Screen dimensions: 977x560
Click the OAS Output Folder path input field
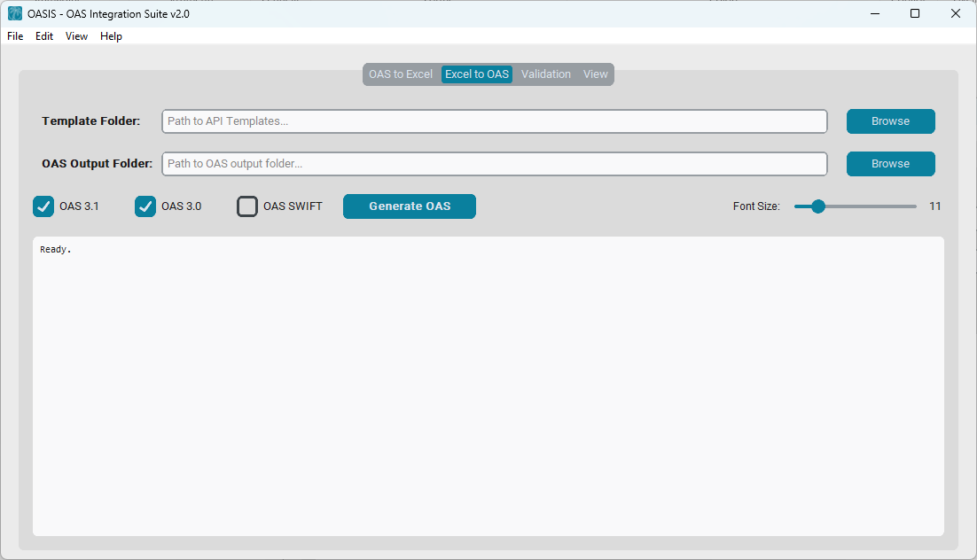pyautogui.click(x=493, y=163)
